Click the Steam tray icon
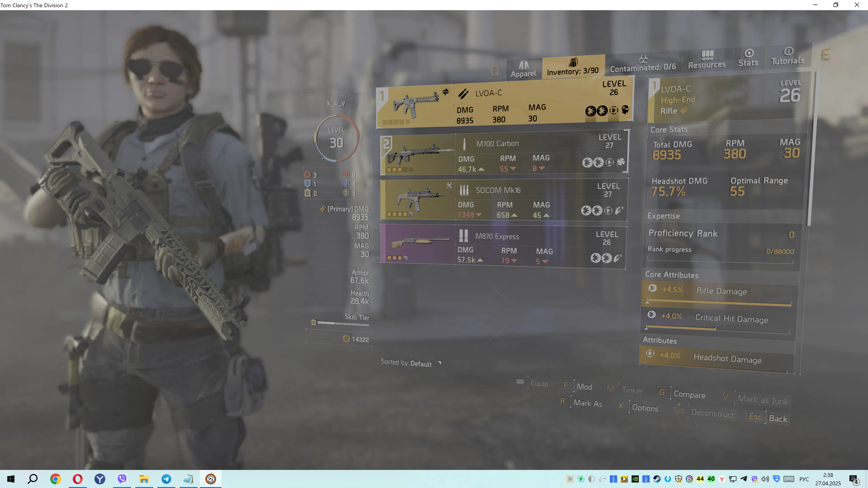The image size is (868, 488). coord(657,479)
